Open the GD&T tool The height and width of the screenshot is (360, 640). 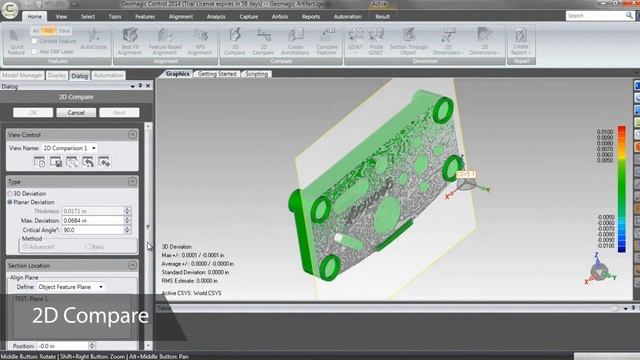[x=355, y=42]
